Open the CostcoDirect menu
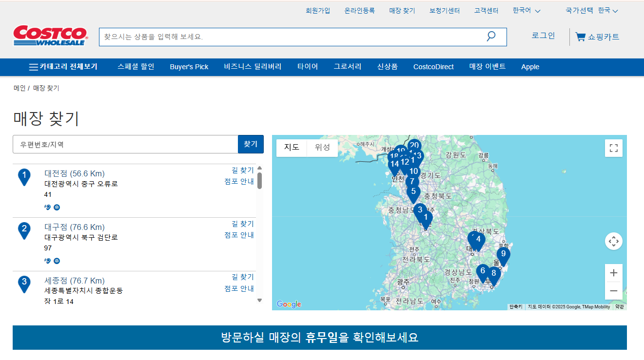644x360 pixels. (433, 67)
